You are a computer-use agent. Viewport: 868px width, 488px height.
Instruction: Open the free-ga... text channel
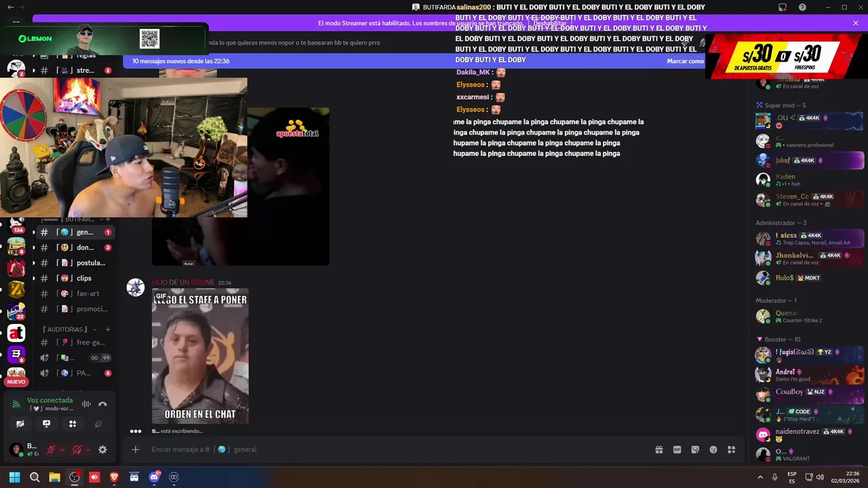tap(75, 342)
